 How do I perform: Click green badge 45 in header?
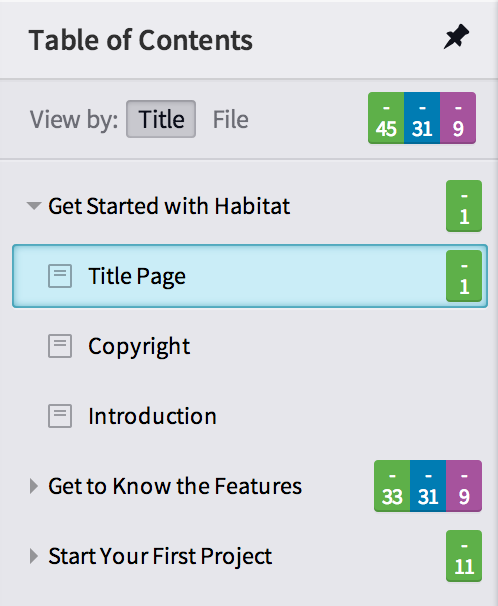pos(386,118)
